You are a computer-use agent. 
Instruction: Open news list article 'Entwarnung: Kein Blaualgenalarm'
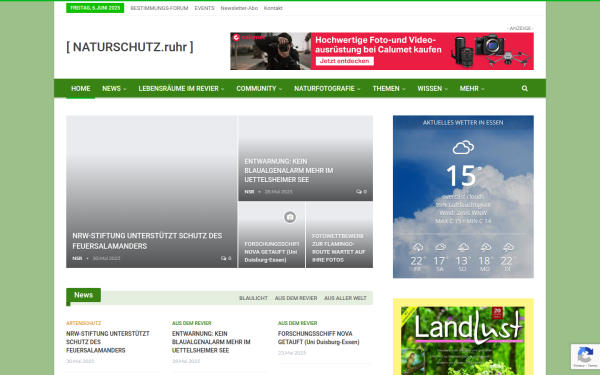tap(211, 342)
